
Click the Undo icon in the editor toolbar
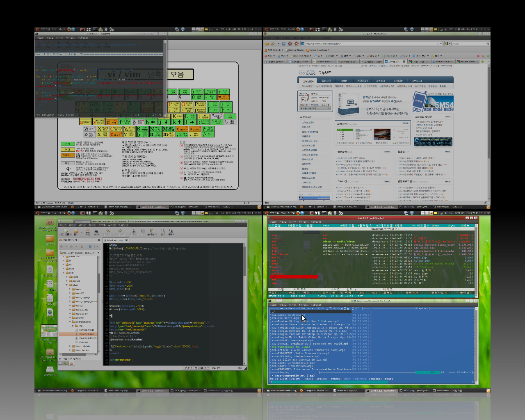coord(108,231)
